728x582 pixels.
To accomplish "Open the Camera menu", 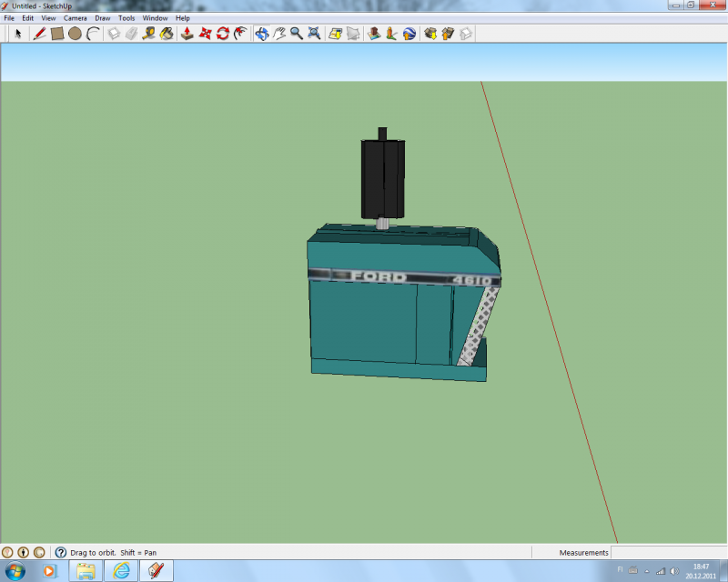I will tap(76, 18).
